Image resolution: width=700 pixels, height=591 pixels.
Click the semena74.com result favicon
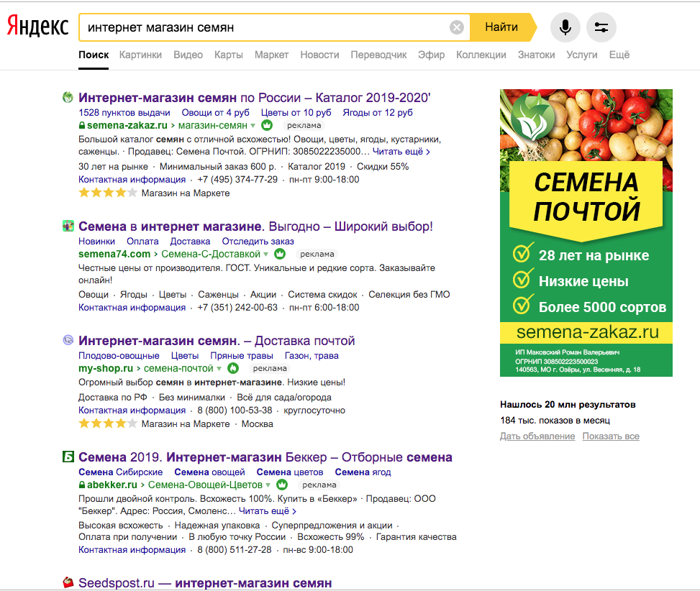(x=68, y=226)
